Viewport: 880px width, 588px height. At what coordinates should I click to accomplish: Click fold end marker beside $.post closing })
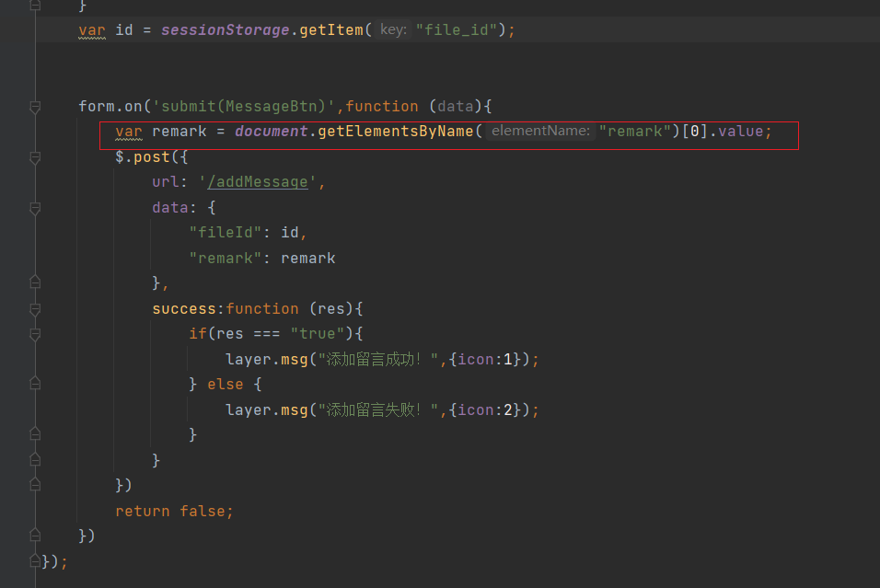coord(35,485)
